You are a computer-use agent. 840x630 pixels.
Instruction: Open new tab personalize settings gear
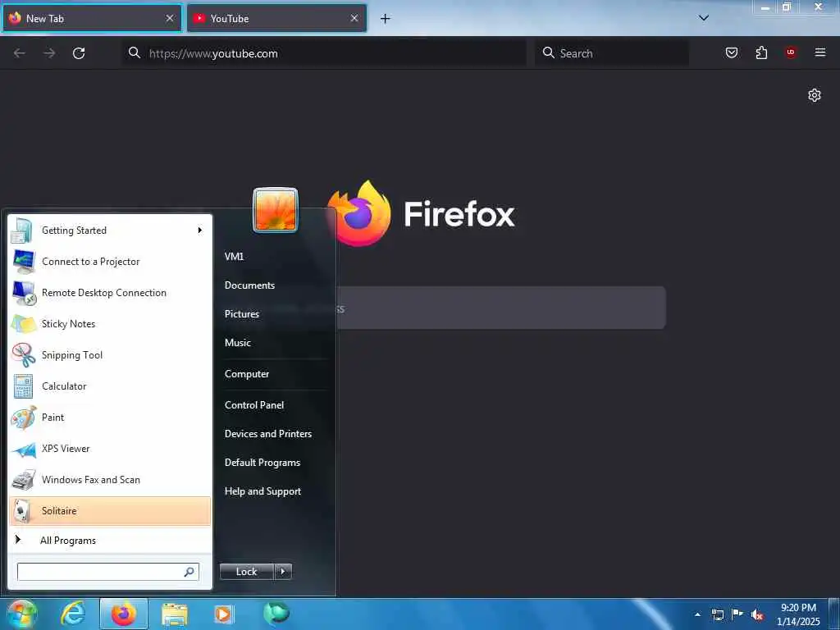815,95
